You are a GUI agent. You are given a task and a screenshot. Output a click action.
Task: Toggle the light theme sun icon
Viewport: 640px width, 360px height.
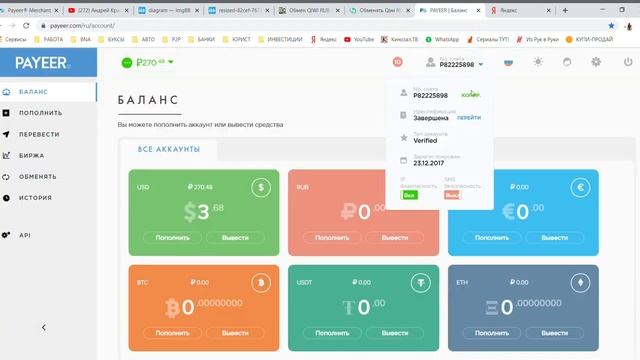pyautogui.click(x=538, y=62)
